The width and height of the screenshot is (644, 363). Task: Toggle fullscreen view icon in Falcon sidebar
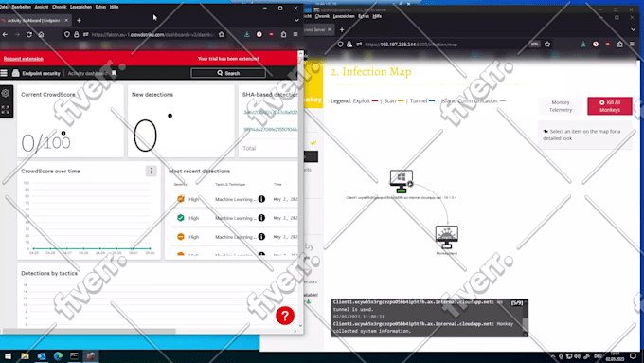pos(6,110)
